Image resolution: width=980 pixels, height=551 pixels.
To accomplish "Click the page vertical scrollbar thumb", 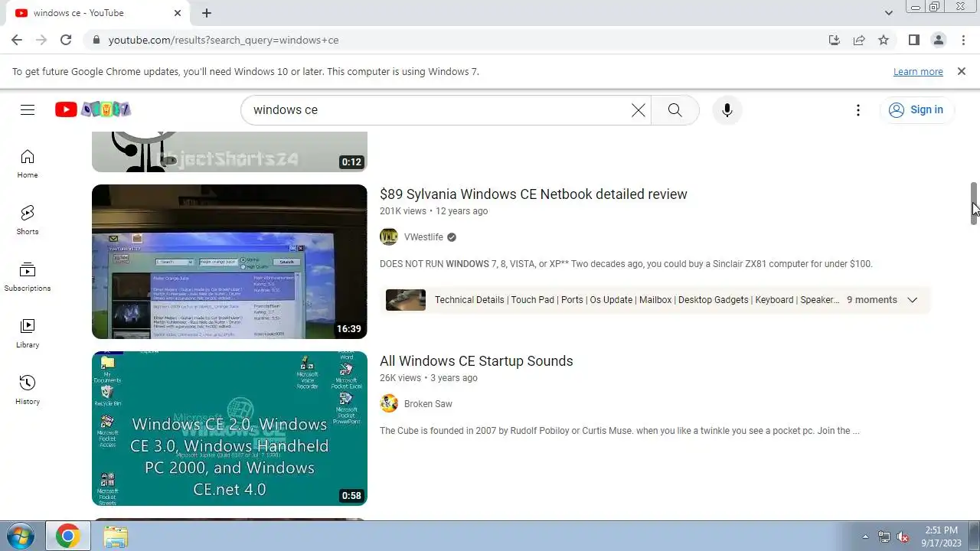I will tap(974, 204).
